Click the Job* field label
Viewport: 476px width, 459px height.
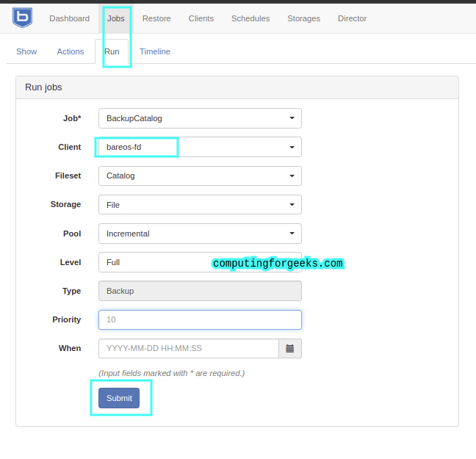pos(72,118)
